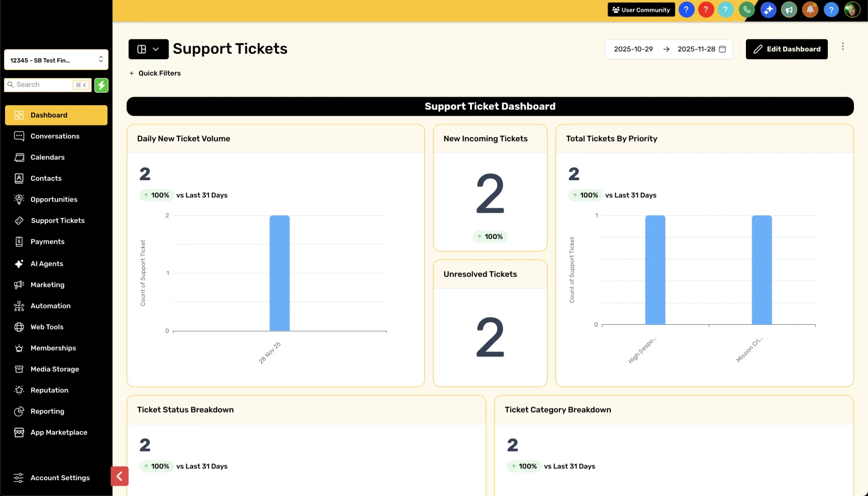Open the AI sparkle assistant icon

pyautogui.click(x=768, y=10)
